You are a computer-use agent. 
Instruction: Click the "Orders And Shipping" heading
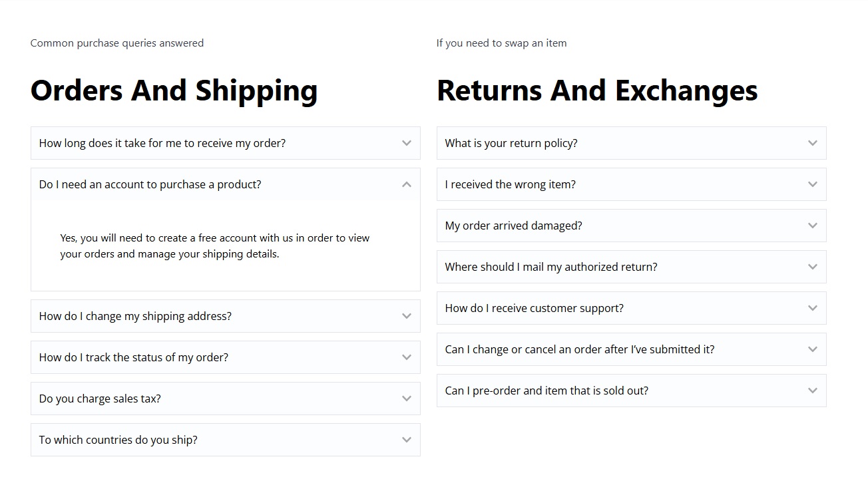[x=174, y=90]
